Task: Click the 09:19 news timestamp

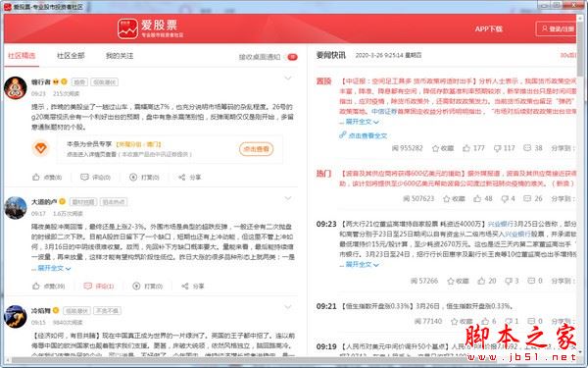Action: point(326,346)
